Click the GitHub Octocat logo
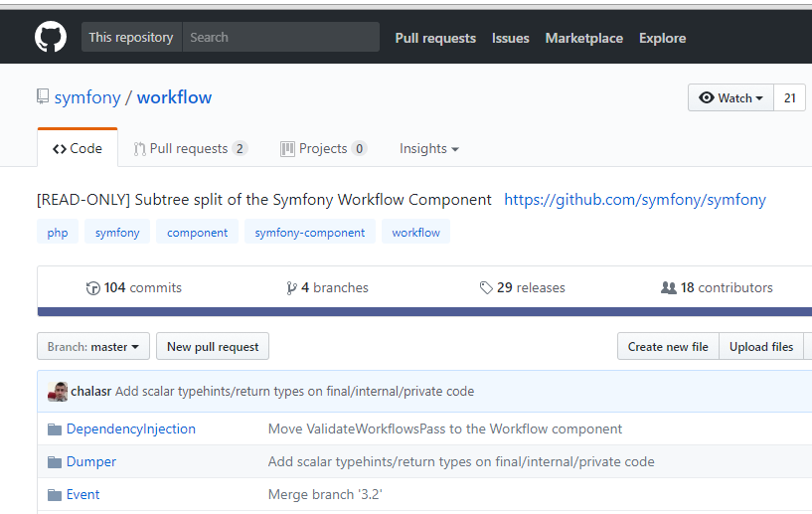Screen dimensions: 812x514 click(51, 38)
